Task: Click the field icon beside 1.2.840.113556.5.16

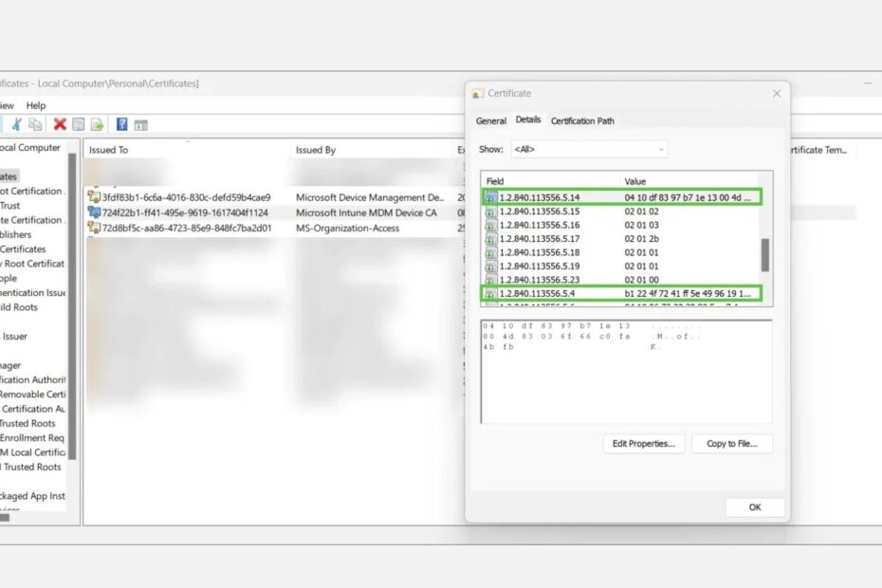Action: click(x=490, y=226)
